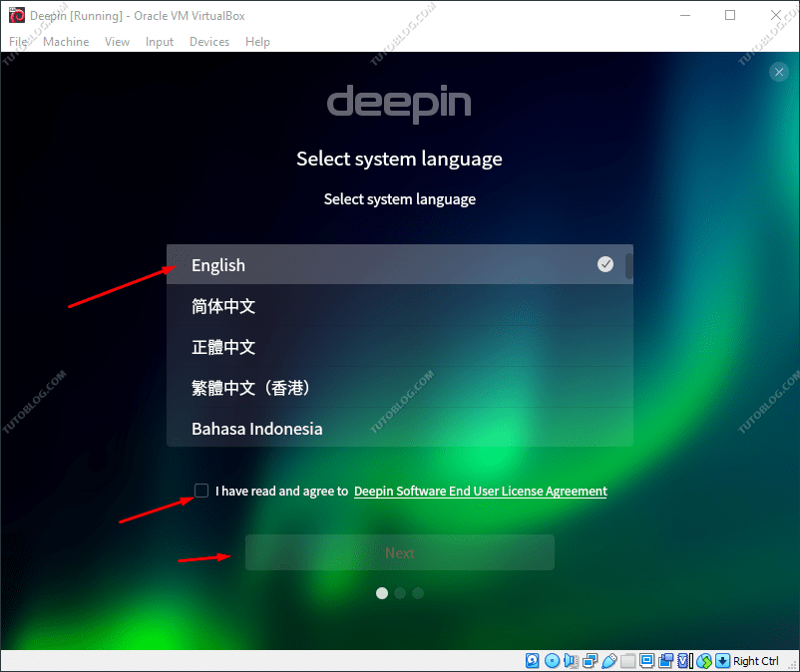Click the USB devices status icon
This screenshot has width=800, height=672.
tap(609, 661)
